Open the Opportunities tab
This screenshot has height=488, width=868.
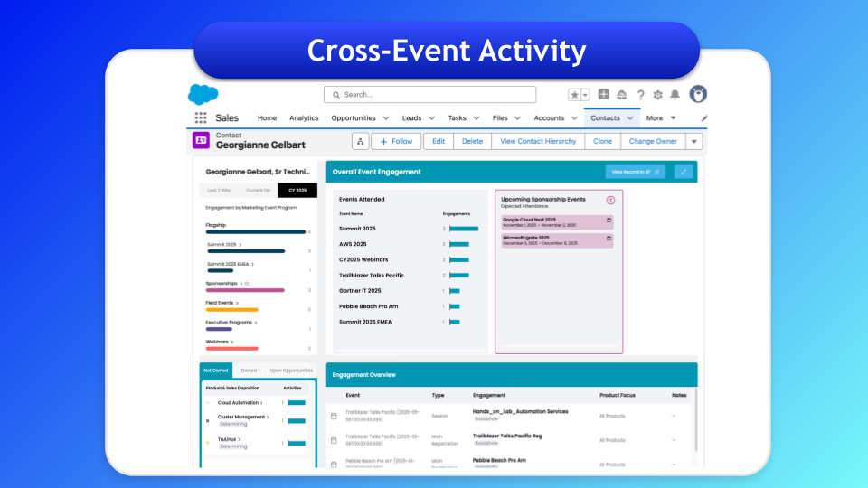point(354,117)
